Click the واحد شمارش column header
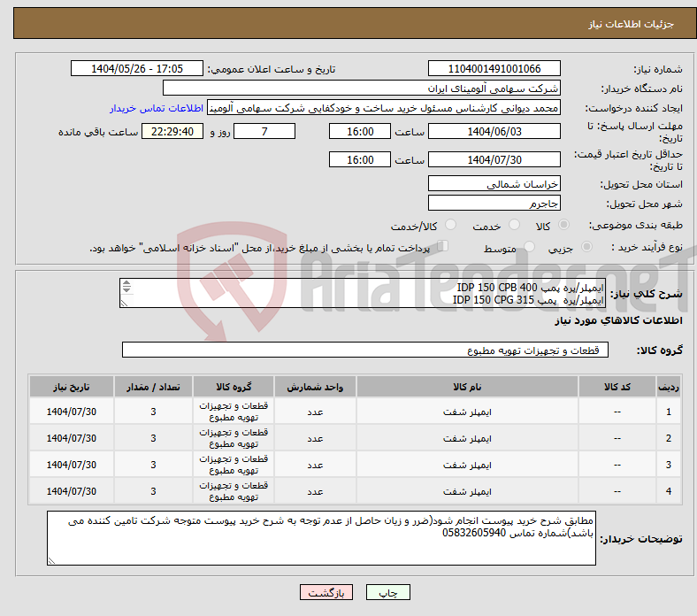The width and height of the screenshot is (697, 616). 315,387
